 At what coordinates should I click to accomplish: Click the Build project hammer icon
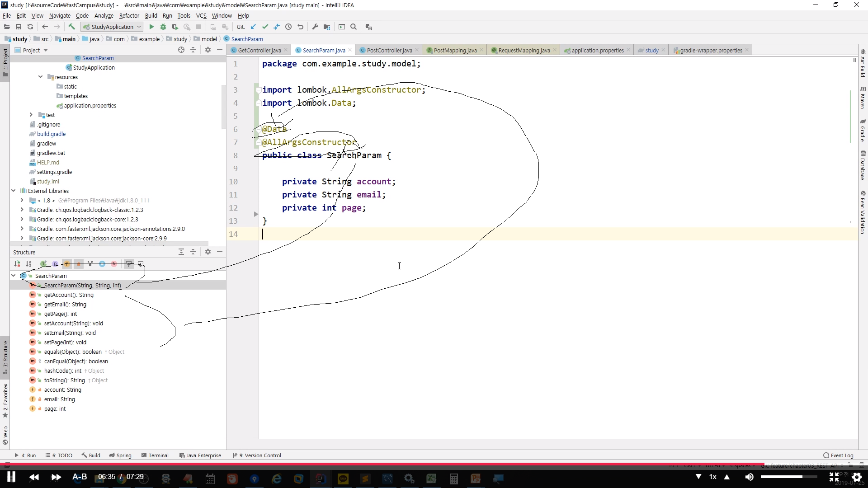(x=71, y=27)
